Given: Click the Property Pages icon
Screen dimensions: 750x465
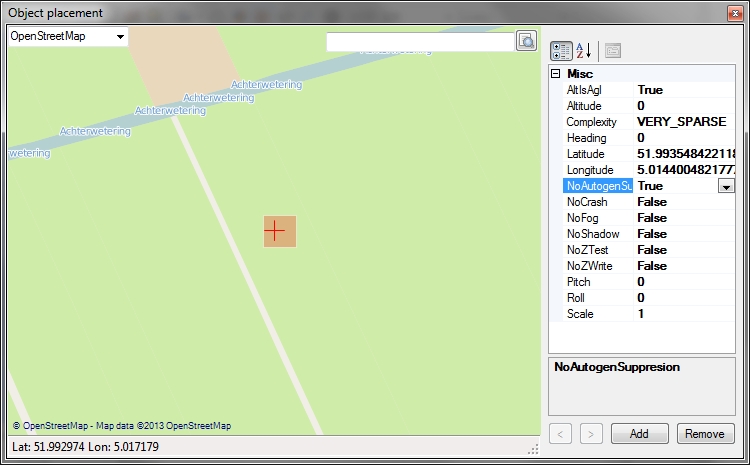Looking at the screenshot, I should (x=613, y=50).
